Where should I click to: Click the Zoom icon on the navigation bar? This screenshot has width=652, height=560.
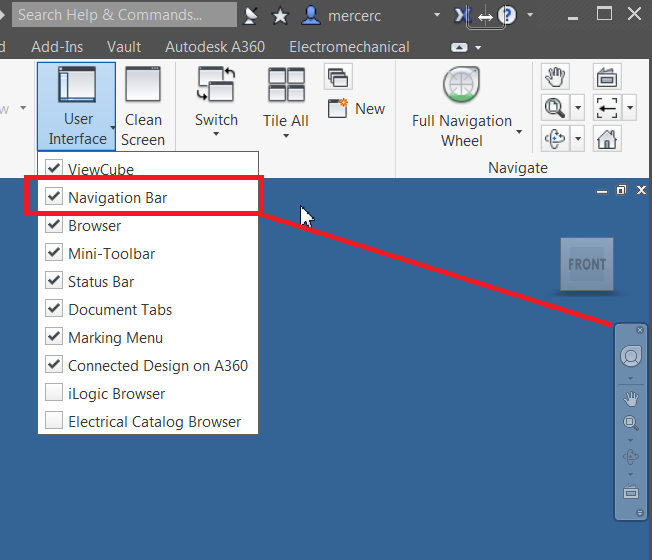[631, 423]
